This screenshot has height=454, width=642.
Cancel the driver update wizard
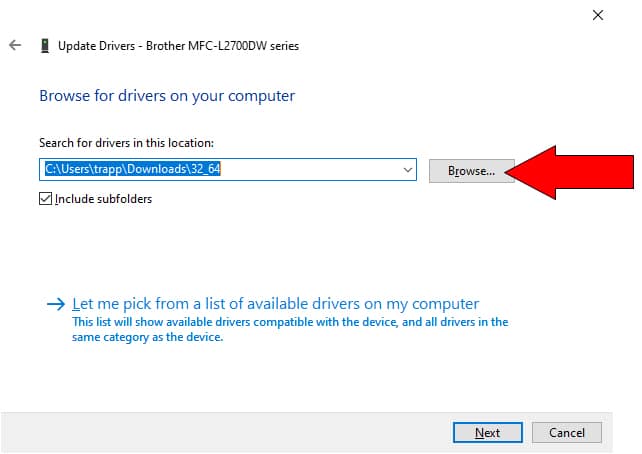coord(567,432)
